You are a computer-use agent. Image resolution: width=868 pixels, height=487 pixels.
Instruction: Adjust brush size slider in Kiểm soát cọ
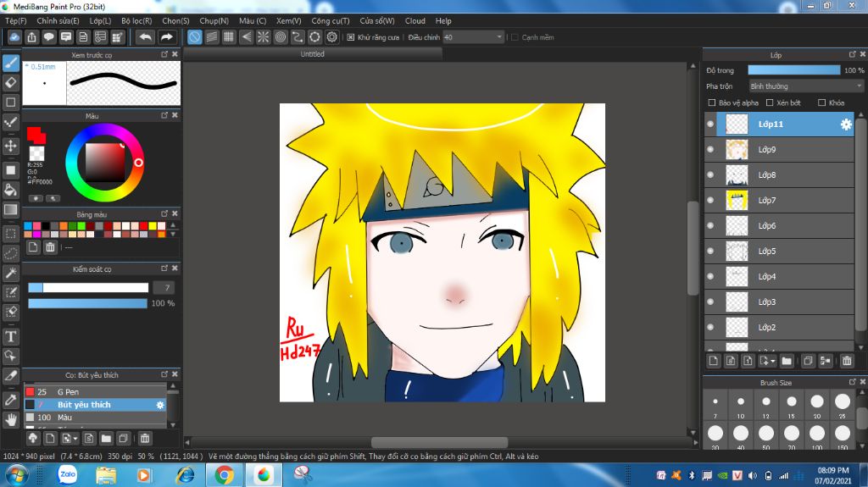tap(88, 288)
